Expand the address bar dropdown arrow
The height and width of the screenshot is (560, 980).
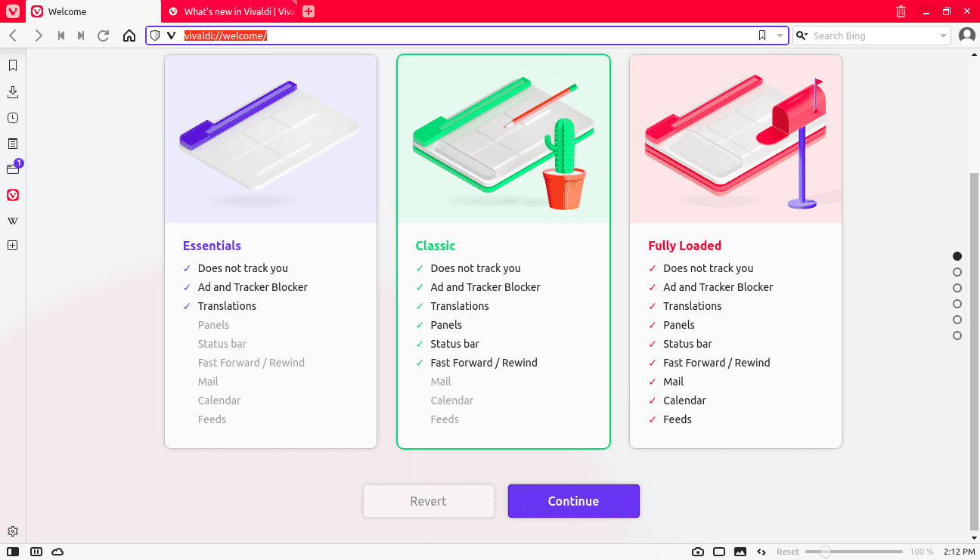[780, 36]
